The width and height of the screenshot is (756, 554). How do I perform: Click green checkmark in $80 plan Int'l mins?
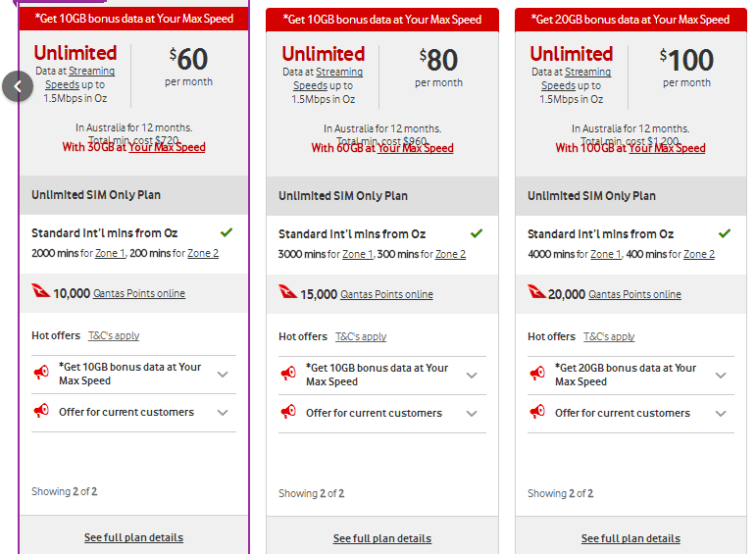(477, 233)
